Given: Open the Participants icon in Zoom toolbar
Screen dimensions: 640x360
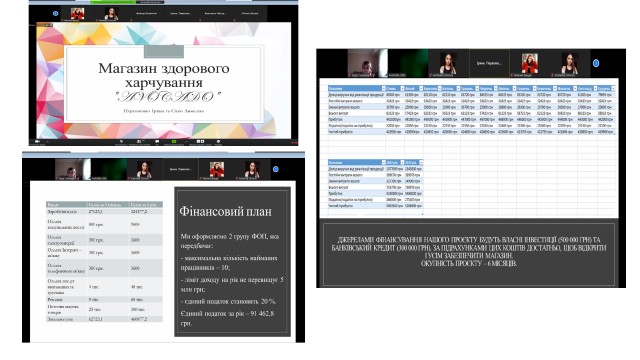Looking at the screenshot, I should 140,141.
